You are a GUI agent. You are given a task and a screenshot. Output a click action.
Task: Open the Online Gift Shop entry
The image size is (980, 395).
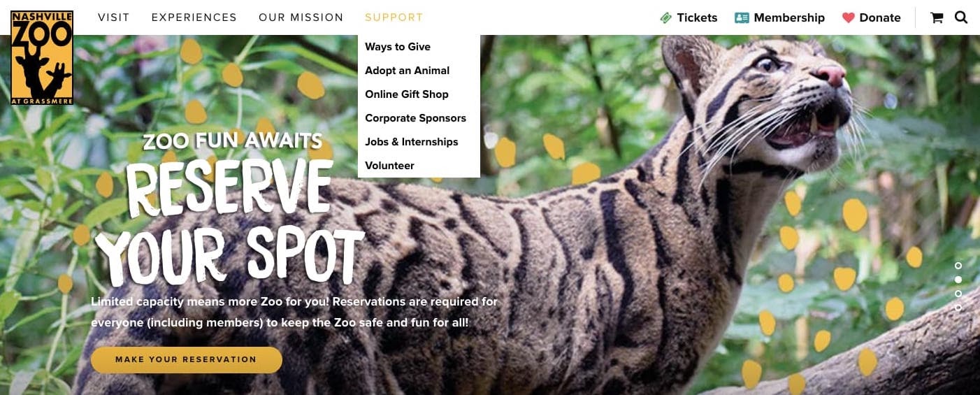[x=407, y=94]
